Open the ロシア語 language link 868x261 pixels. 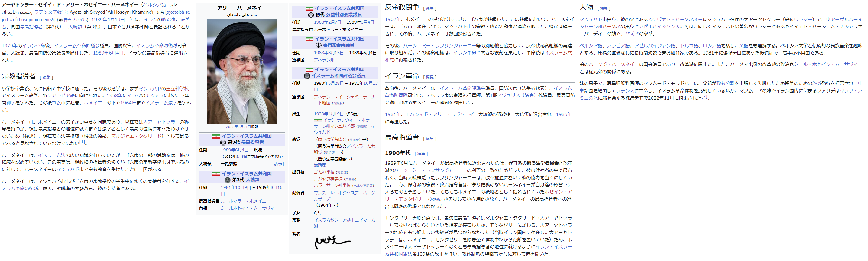pos(712,46)
